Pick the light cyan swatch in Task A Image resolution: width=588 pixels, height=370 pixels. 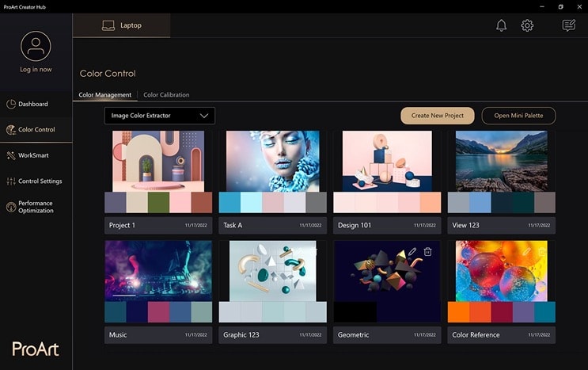tap(251, 203)
